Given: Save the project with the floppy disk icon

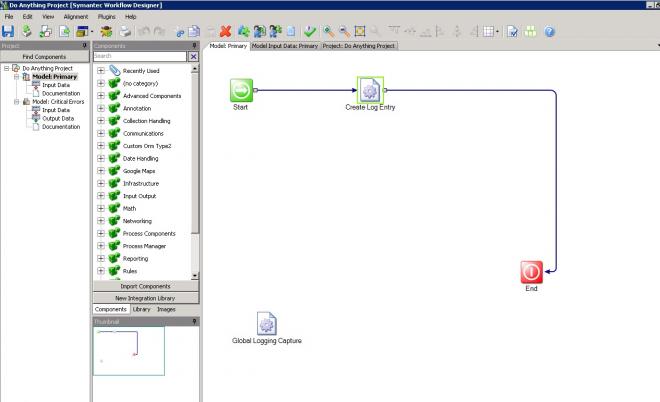Looking at the screenshot, I should [x=8, y=31].
